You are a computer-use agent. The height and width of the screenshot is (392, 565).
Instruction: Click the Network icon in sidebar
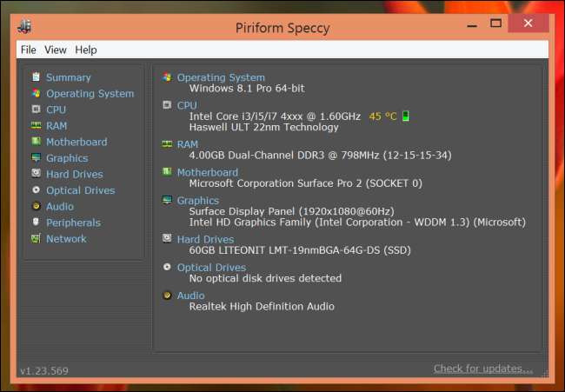coord(36,239)
